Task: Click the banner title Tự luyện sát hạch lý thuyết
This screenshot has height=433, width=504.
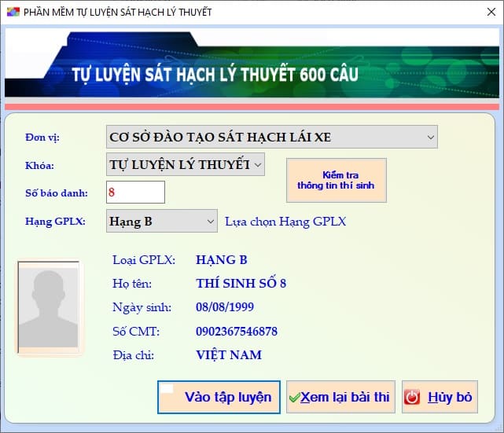Action: click(x=215, y=75)
